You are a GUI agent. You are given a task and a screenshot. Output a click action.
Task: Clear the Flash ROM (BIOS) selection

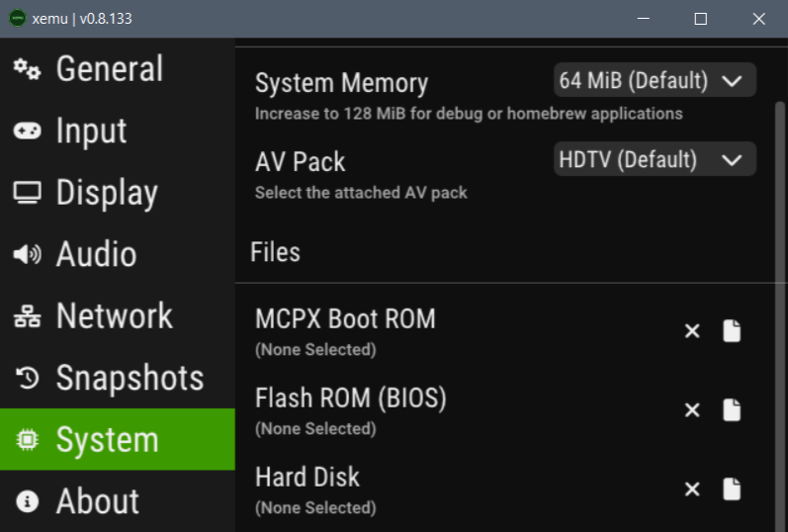tap(692, 410)
